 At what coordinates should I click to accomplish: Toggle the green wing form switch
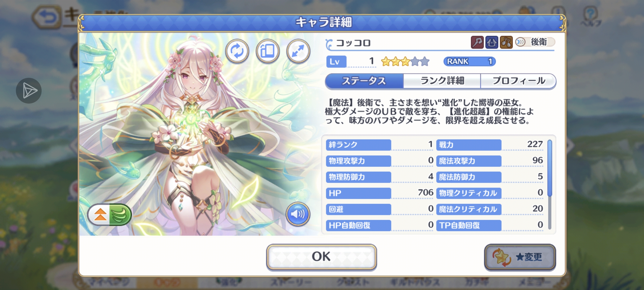(x=120, y=215)
